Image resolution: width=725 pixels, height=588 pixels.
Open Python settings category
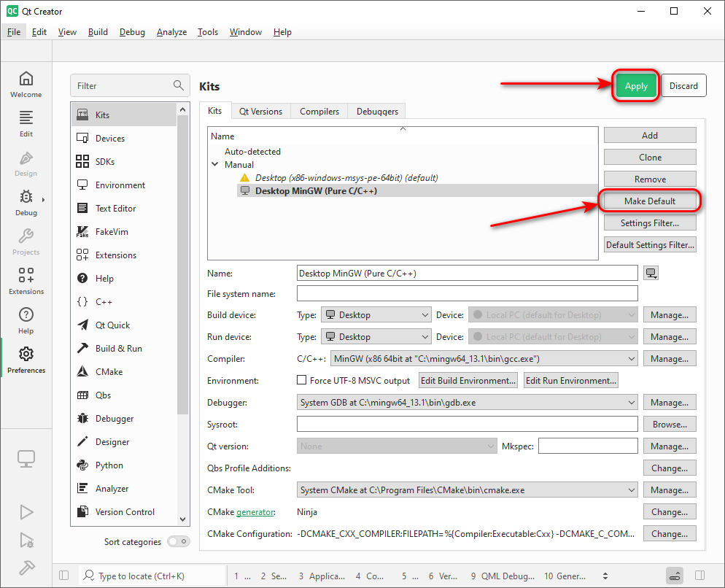[124, 465]
